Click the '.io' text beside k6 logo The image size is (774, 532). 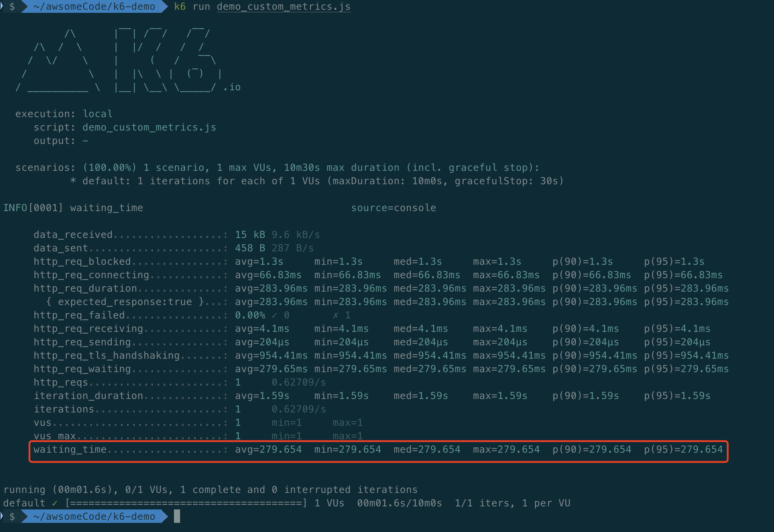coord(232,87)
